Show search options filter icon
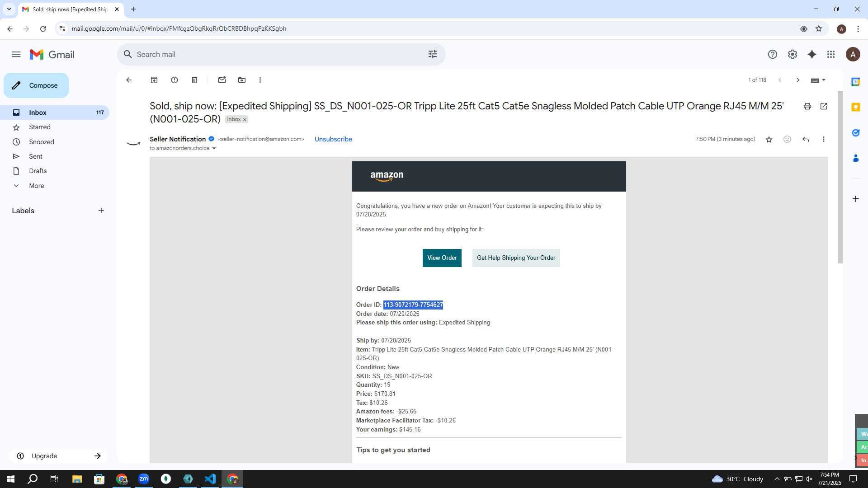 tap(433, 54)
